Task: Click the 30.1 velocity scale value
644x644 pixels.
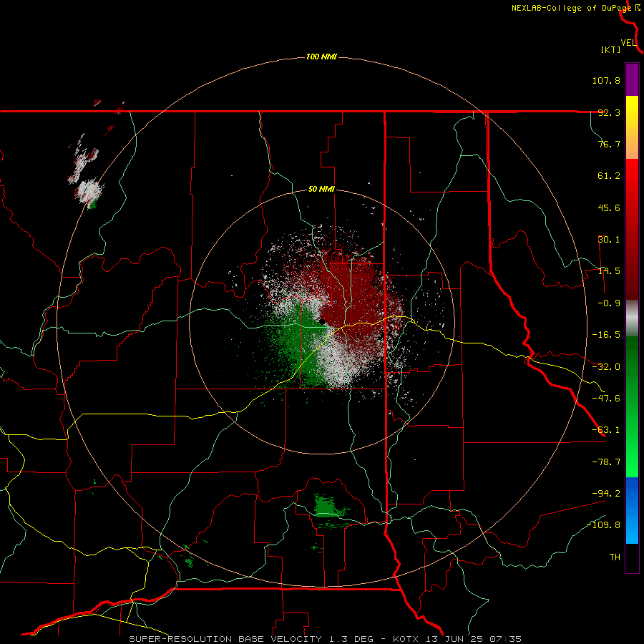Action: (609, 240)
